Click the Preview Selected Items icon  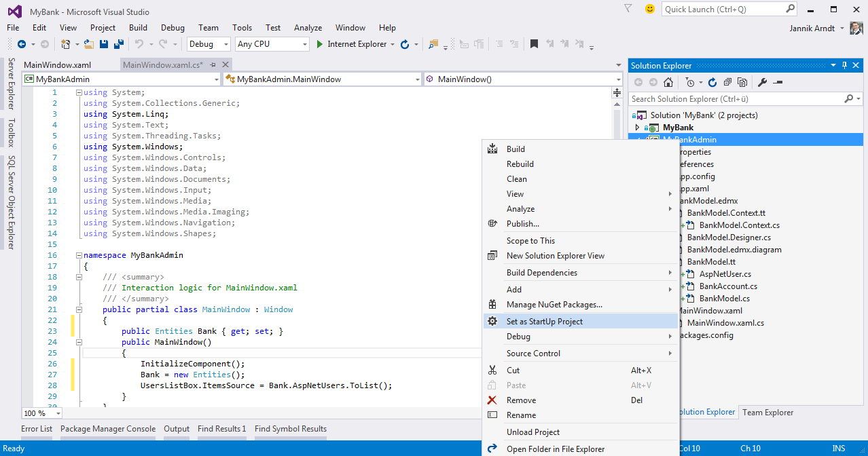[x=778, y=82]
